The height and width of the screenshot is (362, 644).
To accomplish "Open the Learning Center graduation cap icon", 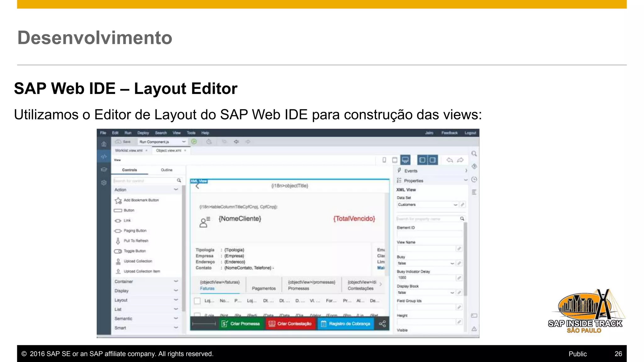I will coord(104,169).
